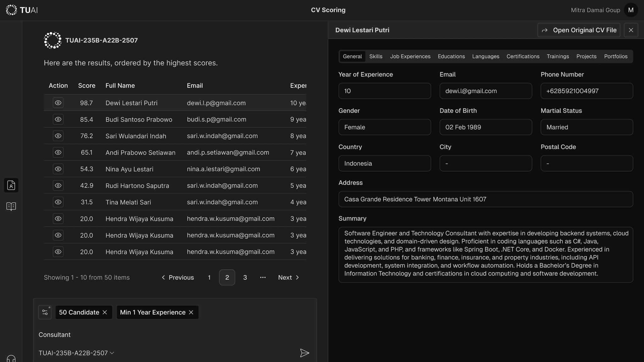
Task: Open the Job Experiences tab
Action: [410, 57]
